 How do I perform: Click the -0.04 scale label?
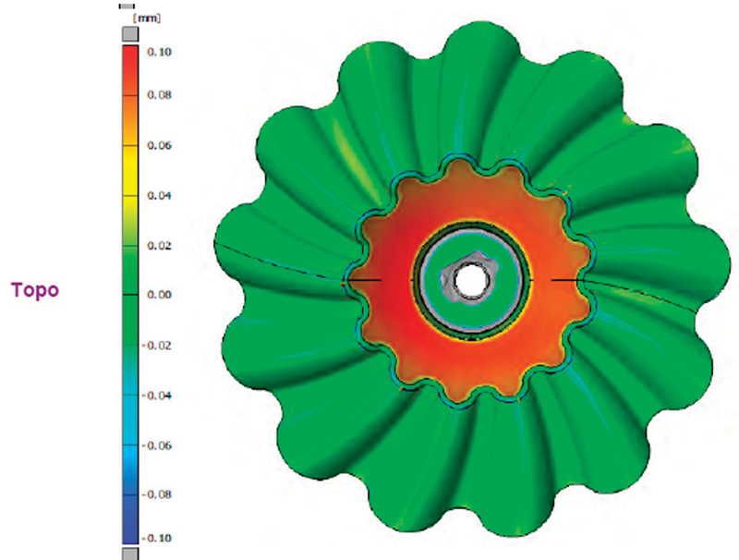(x=157, y=395)
